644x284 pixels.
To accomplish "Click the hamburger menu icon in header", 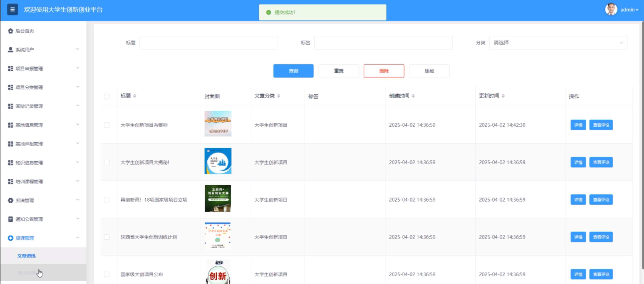I will [x=12, y=9].
